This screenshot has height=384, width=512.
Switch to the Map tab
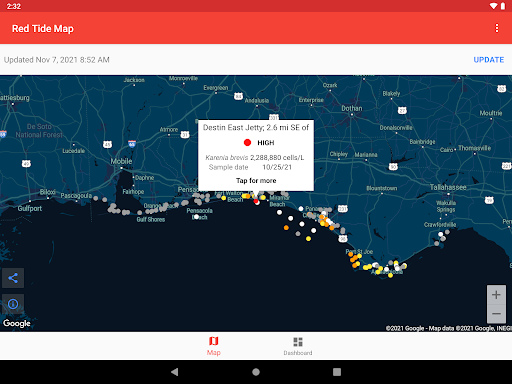coord(213,346)
